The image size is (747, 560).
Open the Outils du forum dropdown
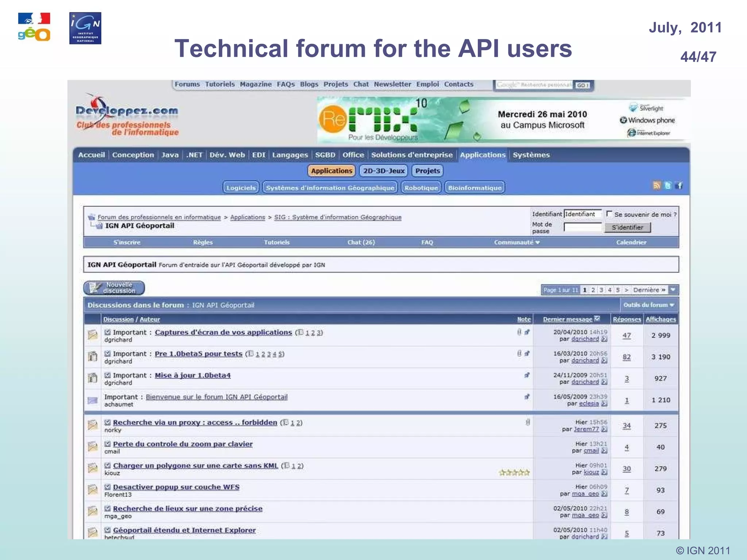(x=649, y=305)
